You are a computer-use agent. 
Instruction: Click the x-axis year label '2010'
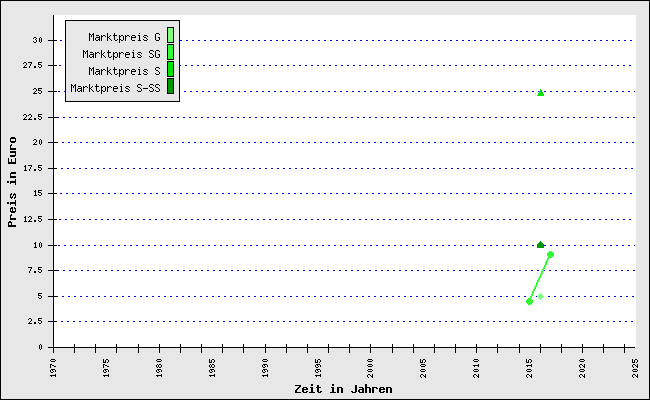coord(476,368)
